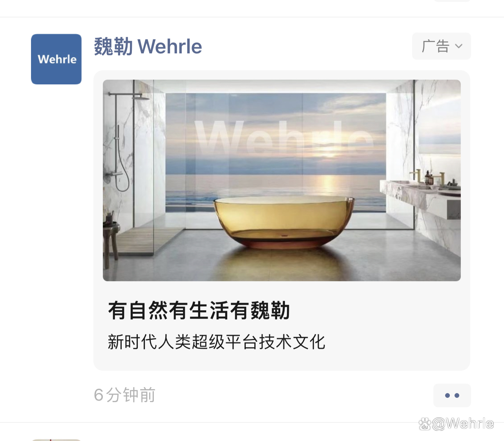This screenshot has width=504, height=441.
Task: Open the partially visible avatar of next post
Action: pyautogui.click(x=56, y=440)
